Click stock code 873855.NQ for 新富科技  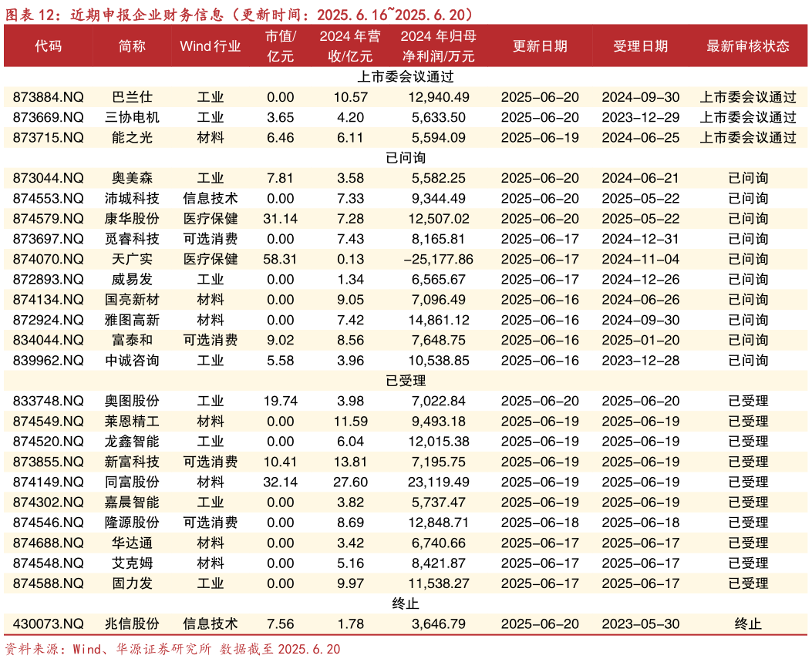tap(48, 462)
